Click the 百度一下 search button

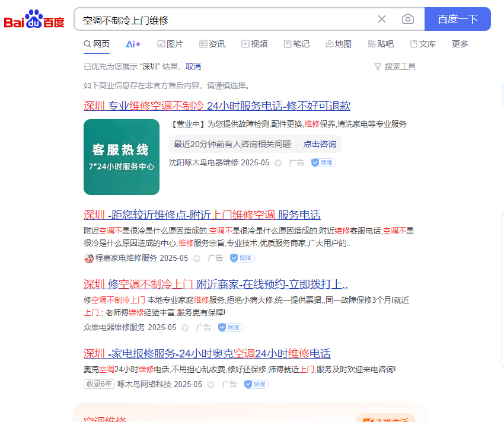click(x=457, y=19)
